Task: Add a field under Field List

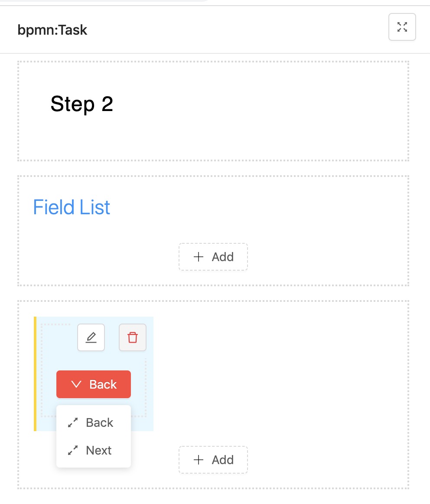Action: click(x=213, y=257)
